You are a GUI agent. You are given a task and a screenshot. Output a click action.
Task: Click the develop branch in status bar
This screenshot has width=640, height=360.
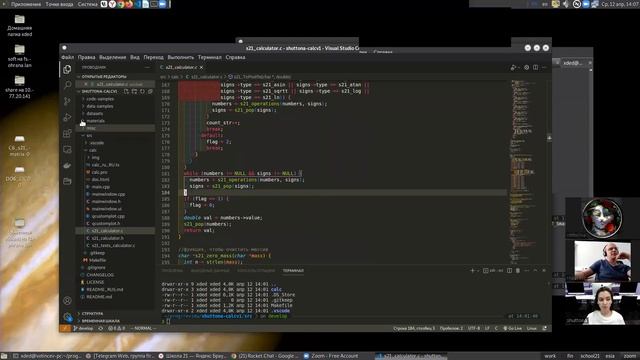tap(83, 328)
